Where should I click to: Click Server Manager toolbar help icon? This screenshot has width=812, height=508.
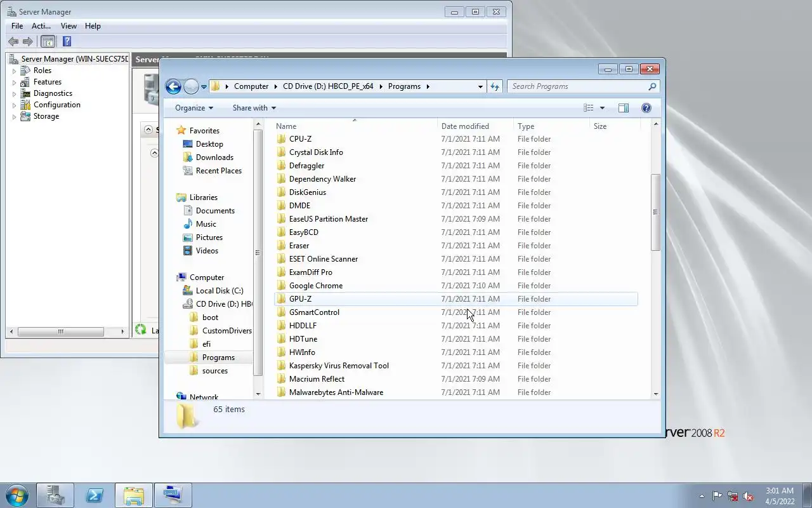(x=67, y=41)
